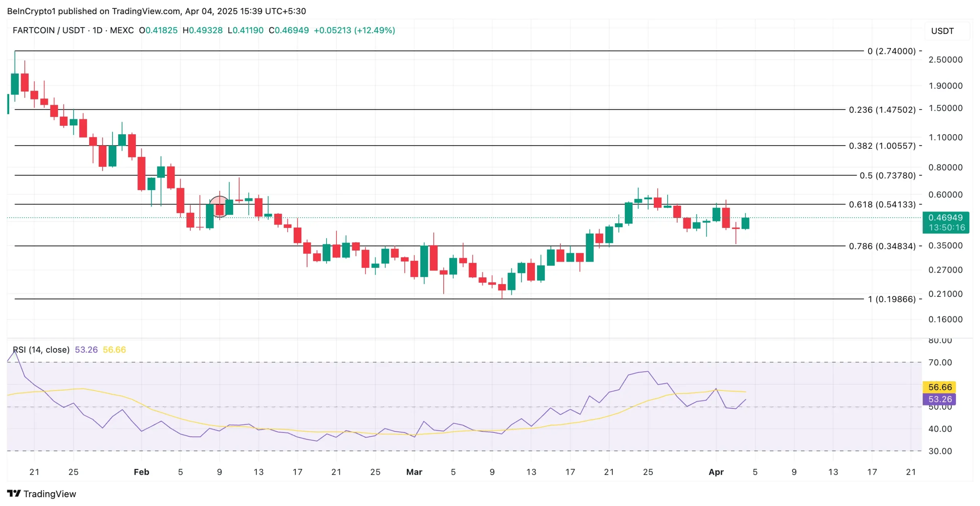This screenshot has width=980, height=506.
Task: Click the 0.618 (0.54133) Fibonacci level label
Action: [882, 204]
